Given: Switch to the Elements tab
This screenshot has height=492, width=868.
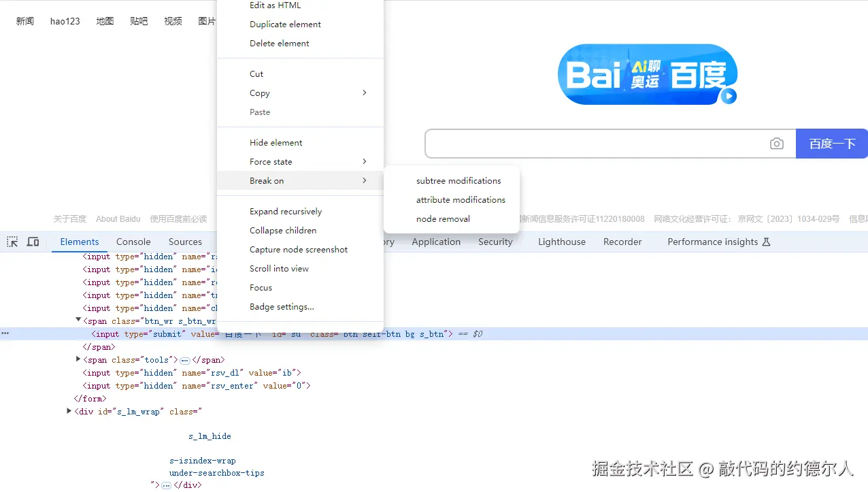Looking at the screenshot, I should tap(80, 242).
